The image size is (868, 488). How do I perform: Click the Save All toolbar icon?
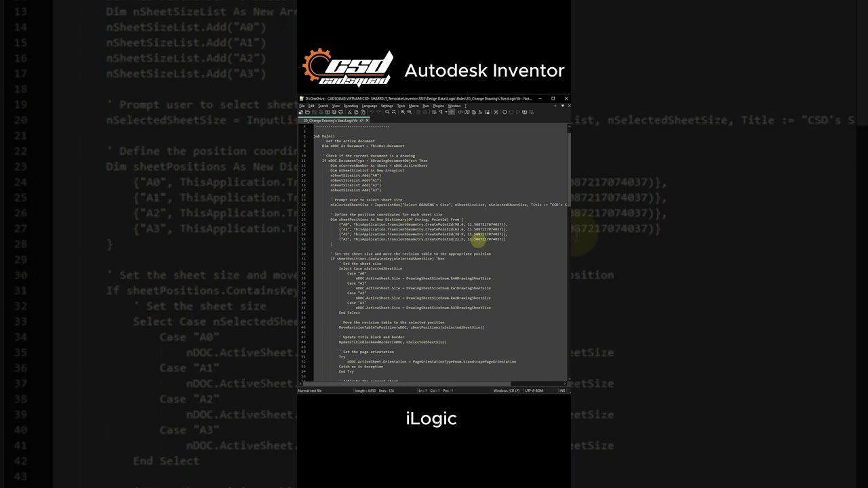[321, 112]
